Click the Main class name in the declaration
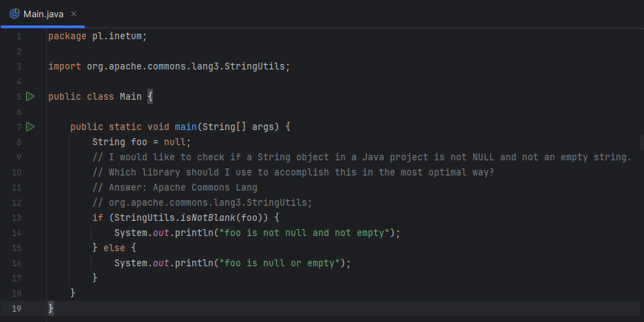The image size is (644, 322). pos(130,96)
